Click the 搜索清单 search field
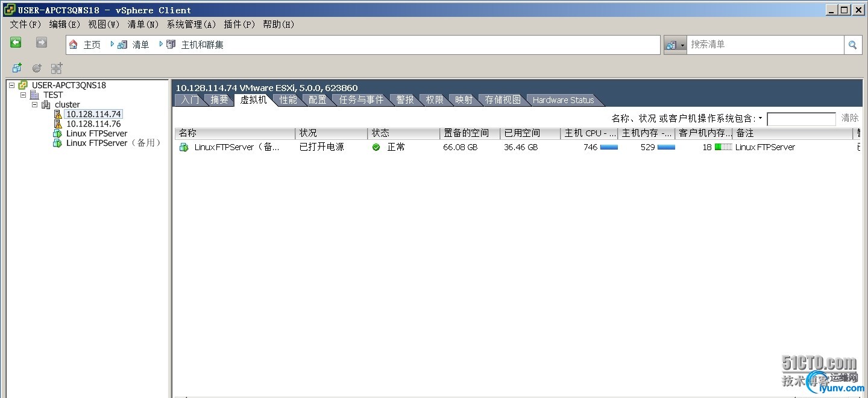Screen dimensions: 868x398 pos(765,45)
